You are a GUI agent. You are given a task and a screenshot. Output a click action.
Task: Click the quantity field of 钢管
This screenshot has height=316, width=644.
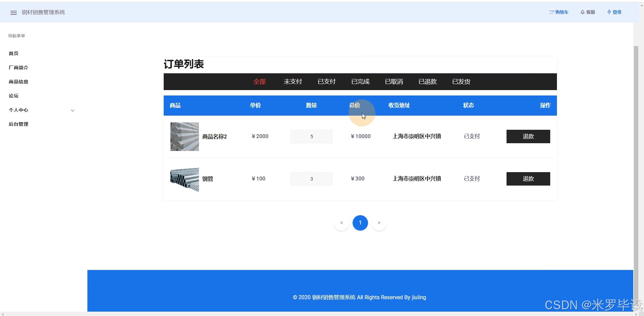click(311, 179)
